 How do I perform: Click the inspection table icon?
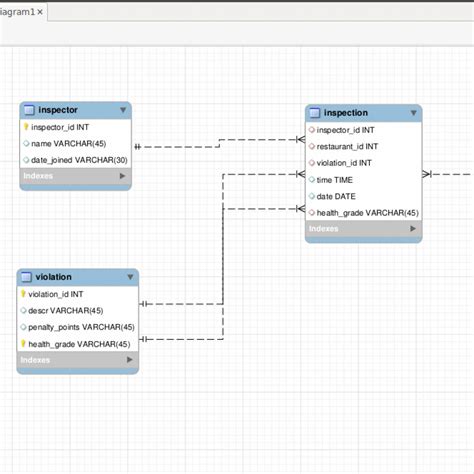coord(315,113)
